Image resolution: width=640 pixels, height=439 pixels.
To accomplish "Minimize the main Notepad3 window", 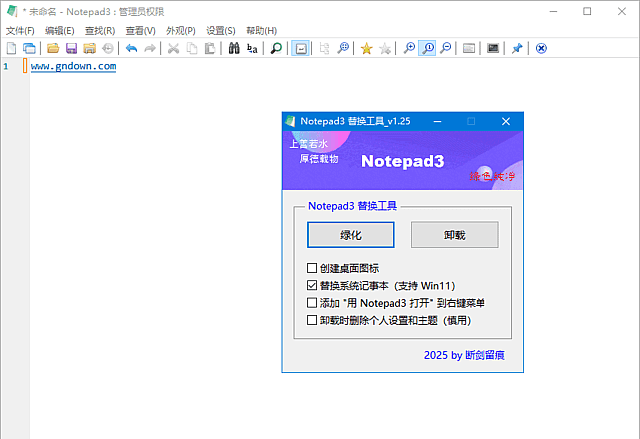I will click(x=553, y=11).
